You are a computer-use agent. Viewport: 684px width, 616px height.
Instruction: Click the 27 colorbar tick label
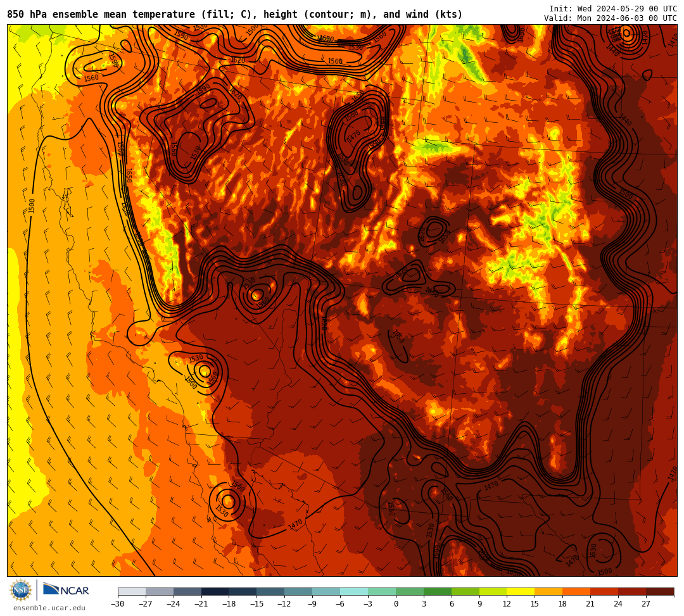[x=646, y=604]
